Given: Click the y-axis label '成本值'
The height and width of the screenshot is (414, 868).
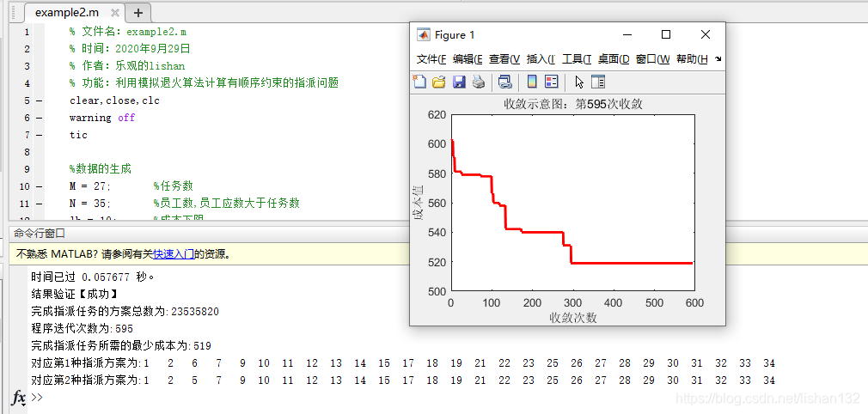Looking at the screenshot, I should point(419,203).
